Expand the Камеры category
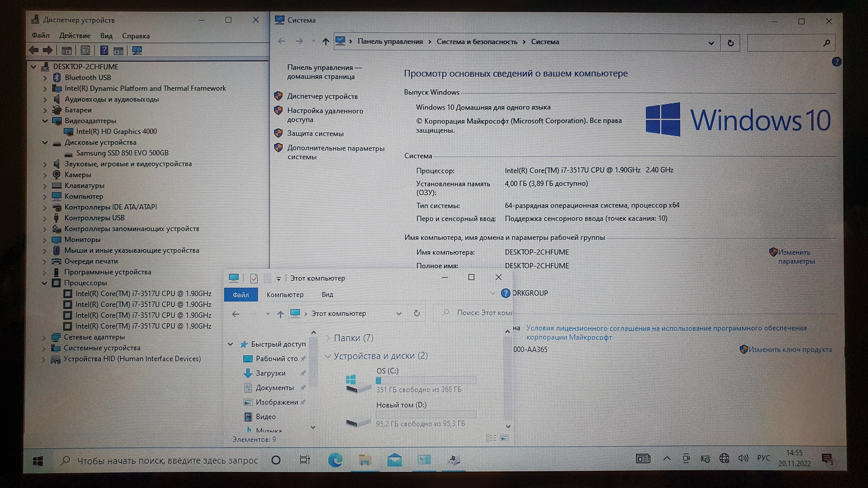 (x=45, y=175)
